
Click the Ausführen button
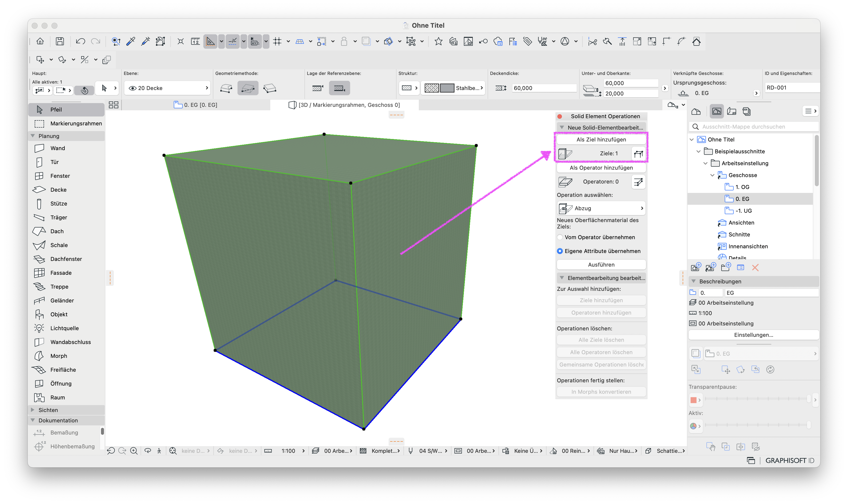tap(601, 265)
